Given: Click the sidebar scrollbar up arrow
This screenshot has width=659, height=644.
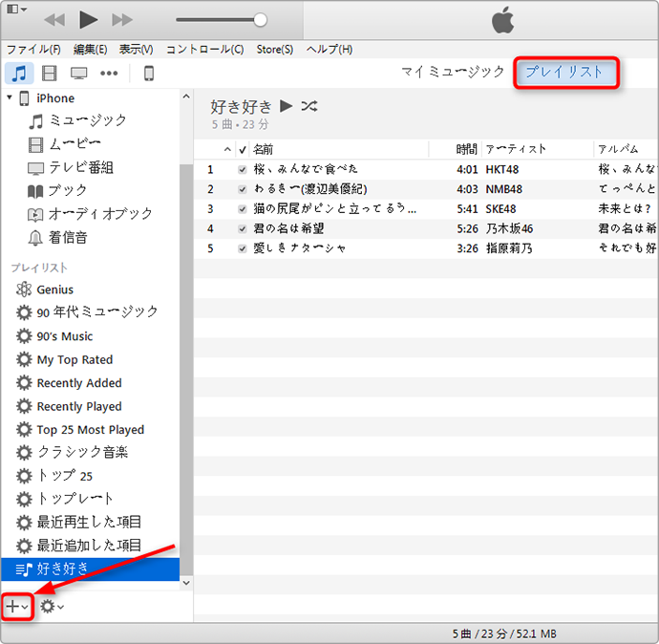Looking at the screenshot, I should [186, 97].
